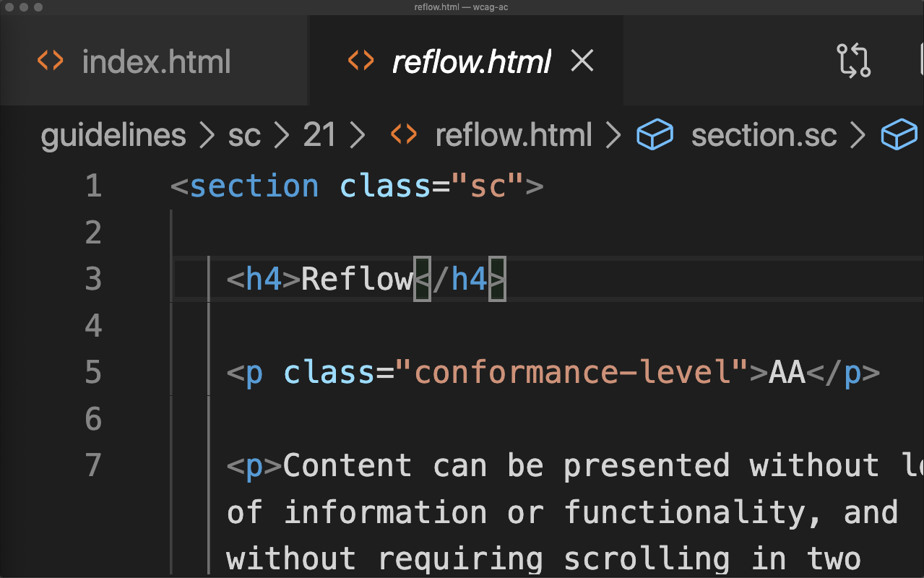This screenshot has width=924, height=578.
Task: Expand chevron after section.sc breadcrumb
Action: 858,136
